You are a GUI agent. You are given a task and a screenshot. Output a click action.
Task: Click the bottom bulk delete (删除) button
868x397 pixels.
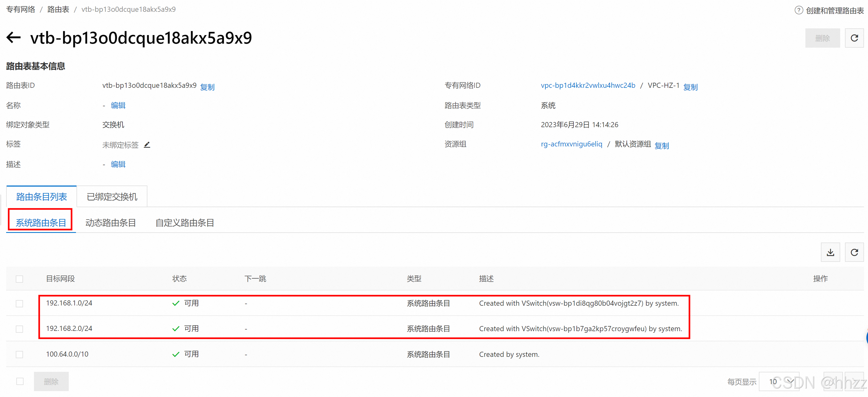coord(51,381)
